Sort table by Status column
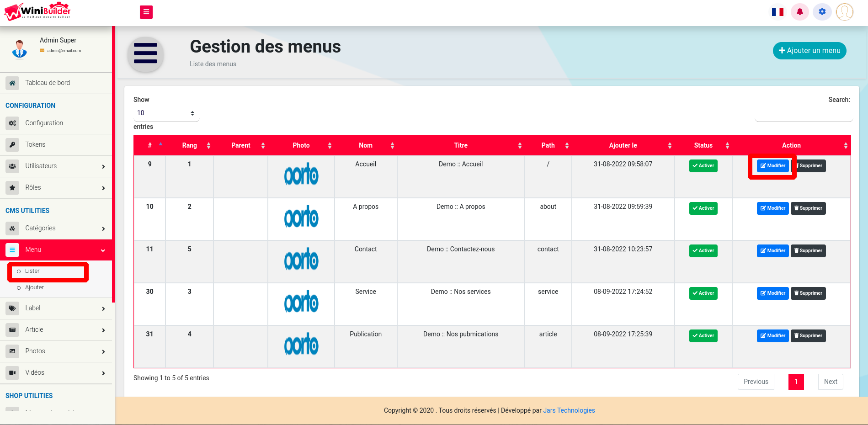The image size is (868, 425). click(703, 145)
